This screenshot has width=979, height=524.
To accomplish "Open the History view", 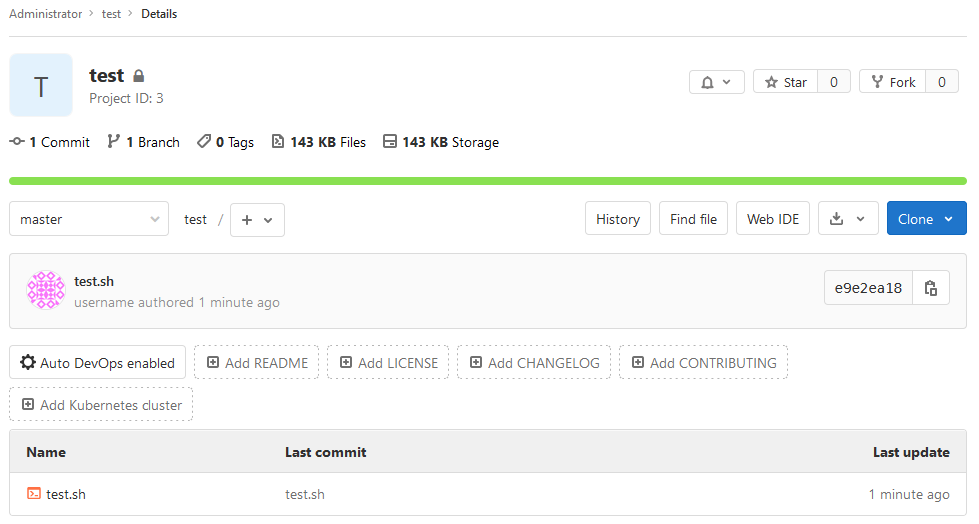I will 617,219.
